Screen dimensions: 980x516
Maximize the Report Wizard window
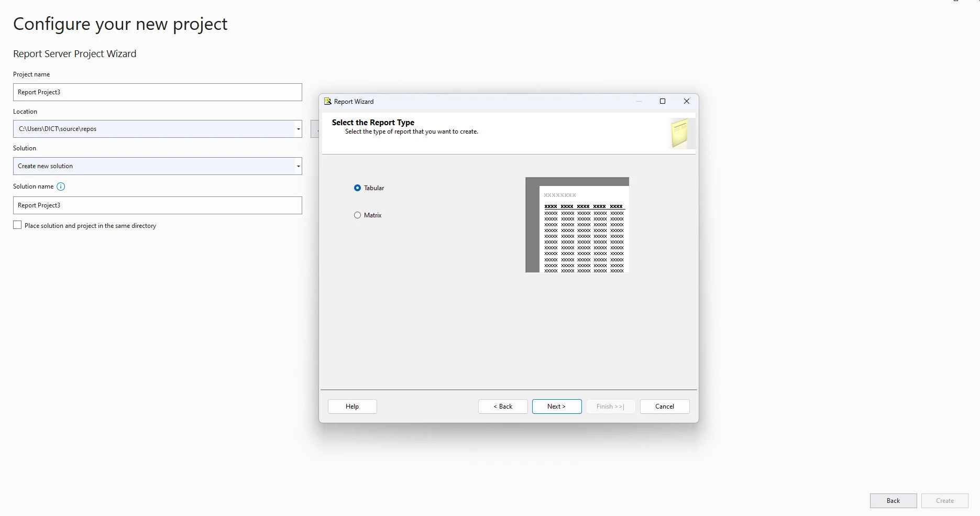(662, 102)
